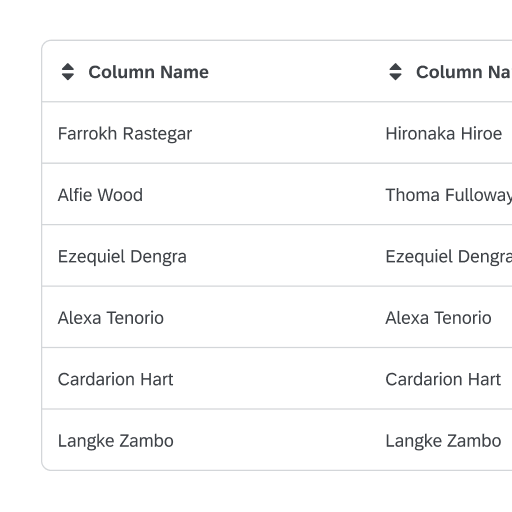Click down arrow of first column sorter
The image size is (512, 512).
click(x=68, y=77)
